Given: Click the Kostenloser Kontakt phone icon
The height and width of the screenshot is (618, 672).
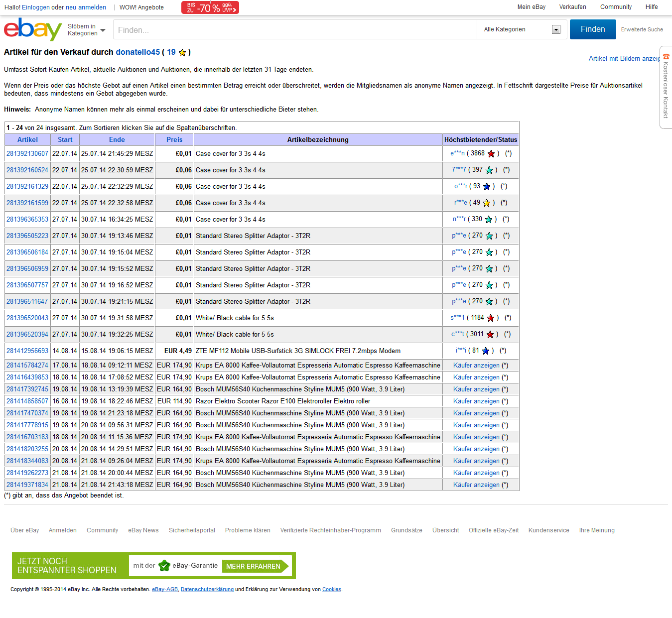Looking at the screenshot, I should point(666,57).
